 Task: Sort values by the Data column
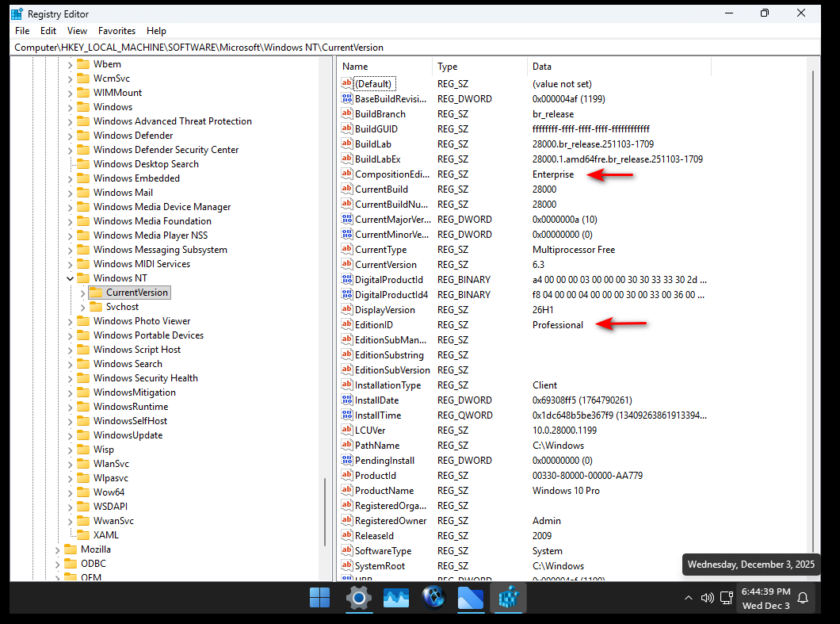coord(619,67)
